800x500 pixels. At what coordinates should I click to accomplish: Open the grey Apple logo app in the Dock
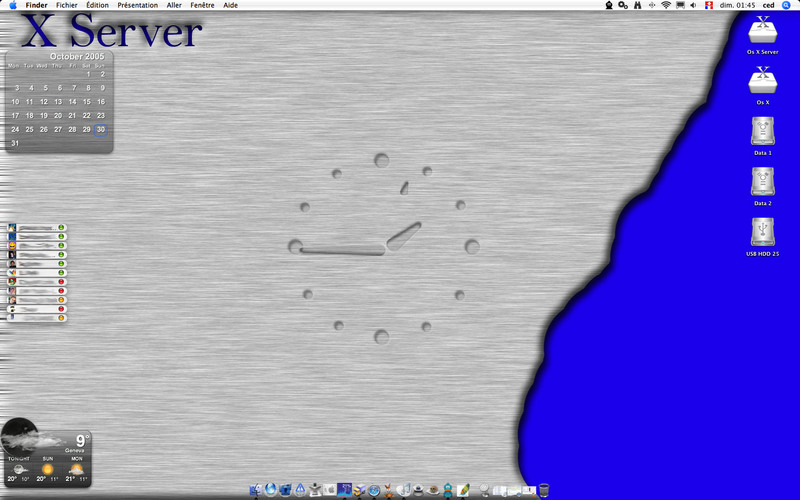pos(330,490)
